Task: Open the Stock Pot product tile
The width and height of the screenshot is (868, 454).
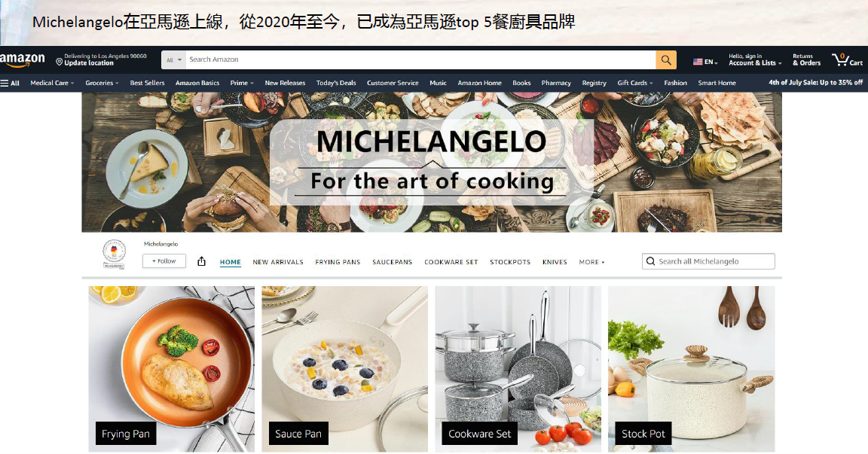Action: coord(692,369)
